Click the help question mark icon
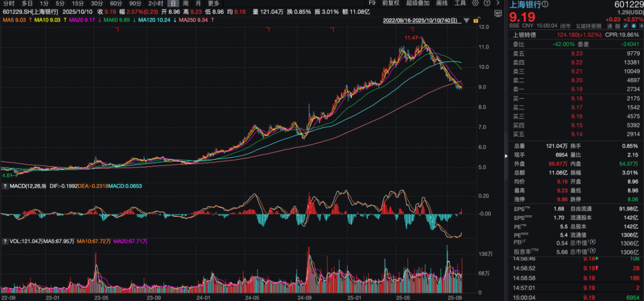 tap(487, 3)
